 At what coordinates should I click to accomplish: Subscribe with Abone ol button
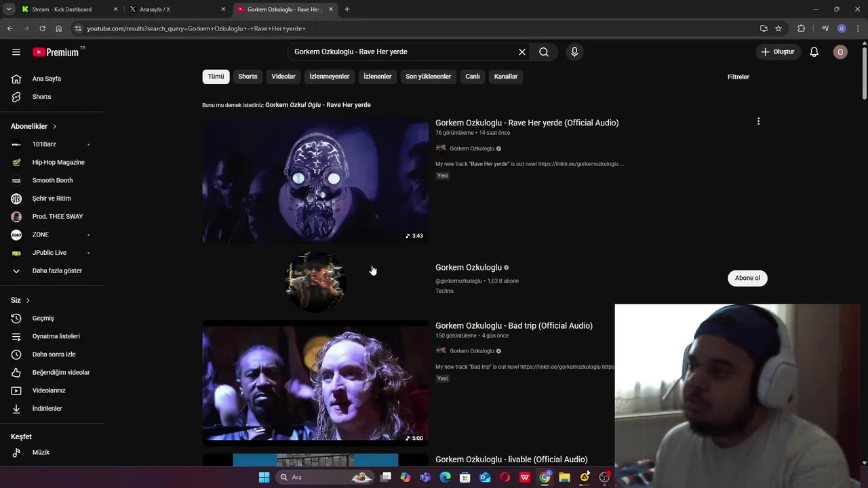coord(747,278)
